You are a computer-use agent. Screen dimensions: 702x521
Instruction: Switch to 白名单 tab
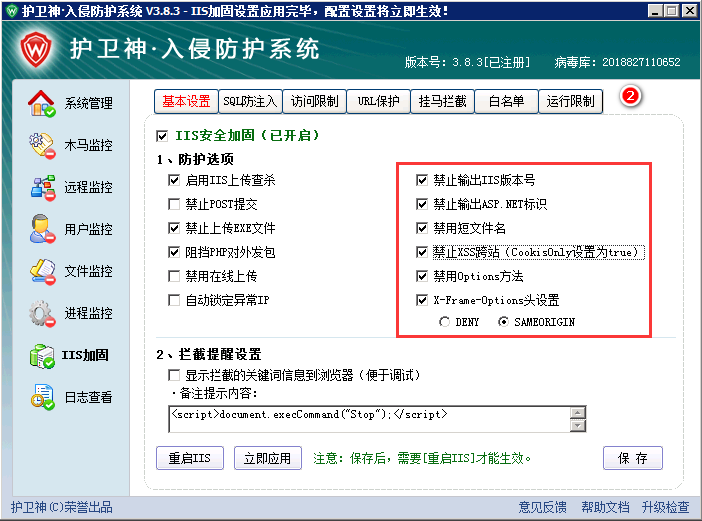point(506,102)
